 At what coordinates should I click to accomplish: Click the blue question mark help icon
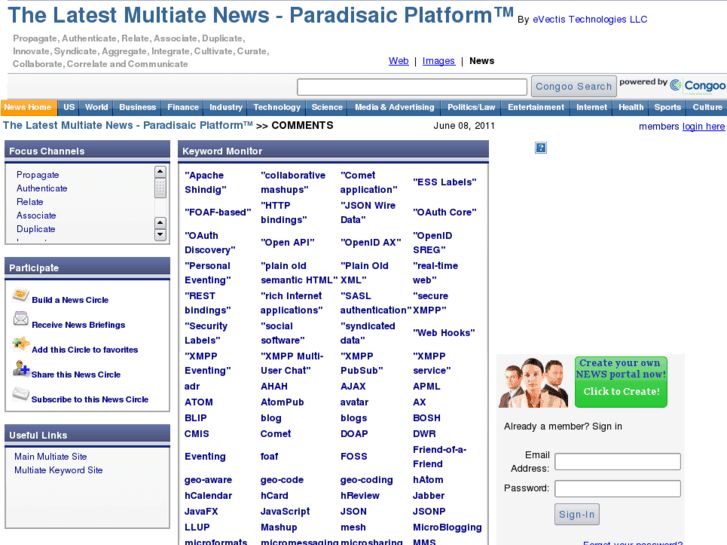point(541,147)
